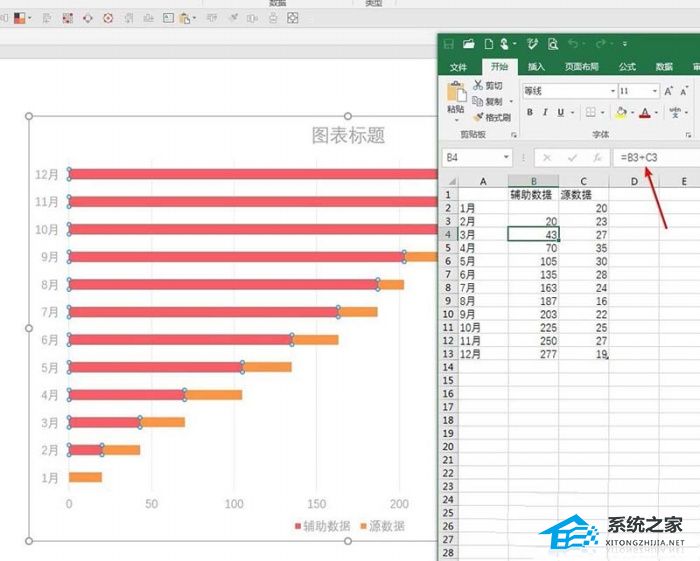Toggle Bold formatting

pos(530,113)
